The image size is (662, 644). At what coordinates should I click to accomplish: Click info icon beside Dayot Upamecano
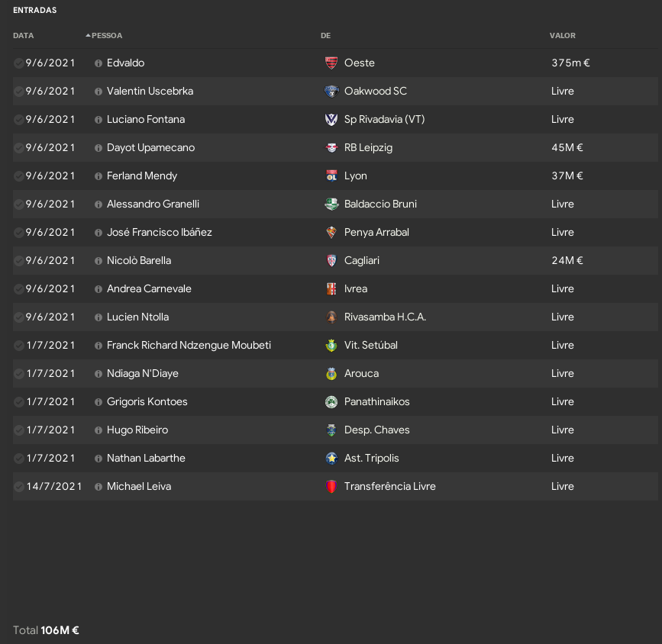98,148
